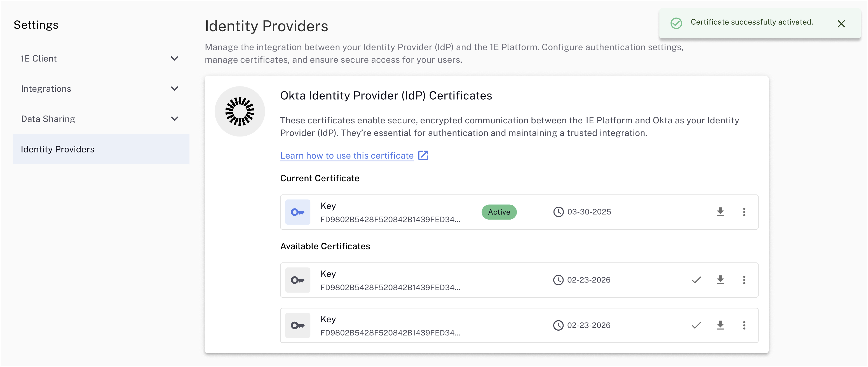The width and height of the screenshot is (868, 367).
Task: Click blue key icon of current certificate
Action: tap(297, 212)
